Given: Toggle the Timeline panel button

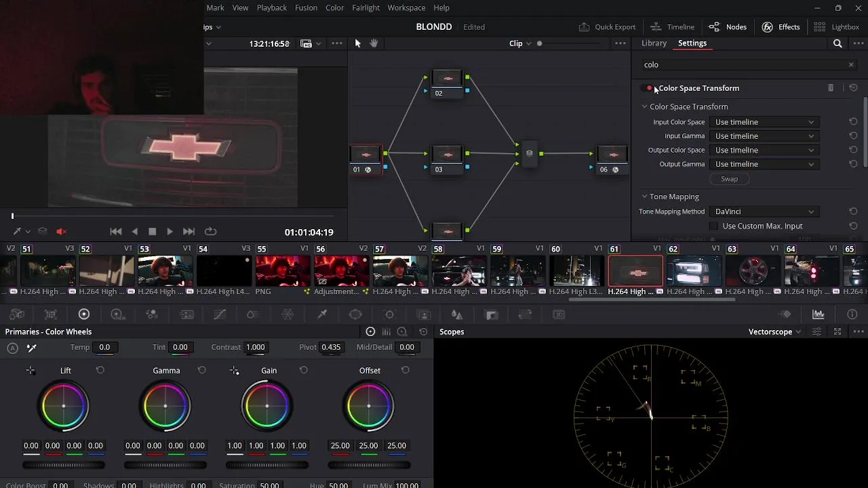Looking at the screenshot, I should [672, 27].
